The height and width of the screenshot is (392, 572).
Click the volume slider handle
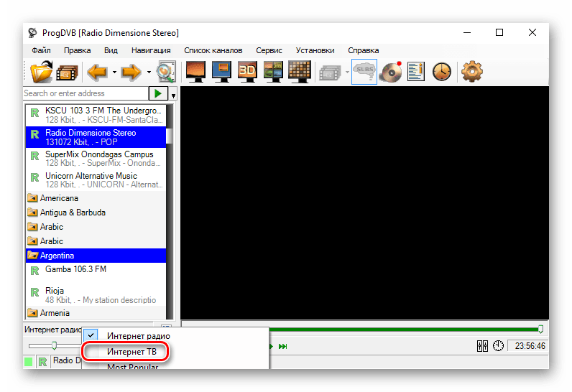55,345
